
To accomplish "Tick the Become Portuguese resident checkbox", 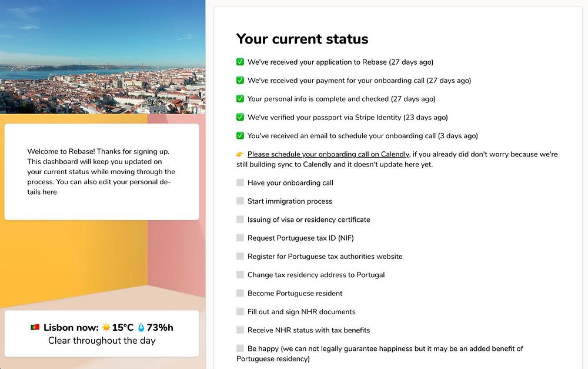I will click(240, 293).
